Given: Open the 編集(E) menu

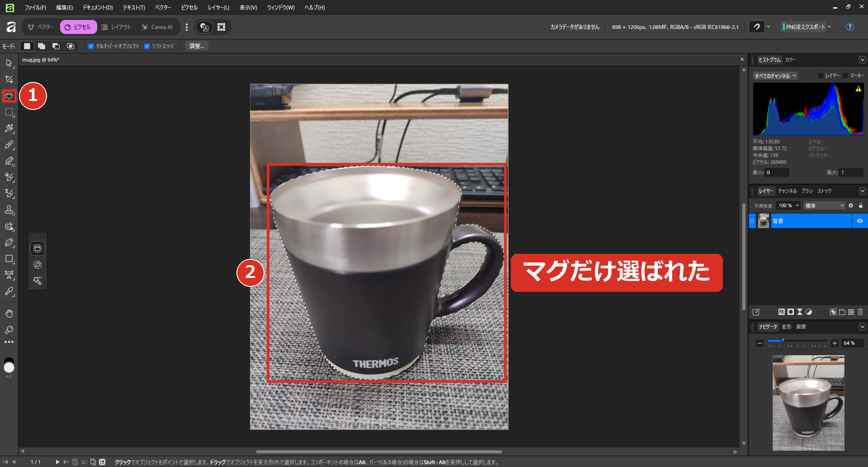Looking at the screenshot, I should [64, 7].
